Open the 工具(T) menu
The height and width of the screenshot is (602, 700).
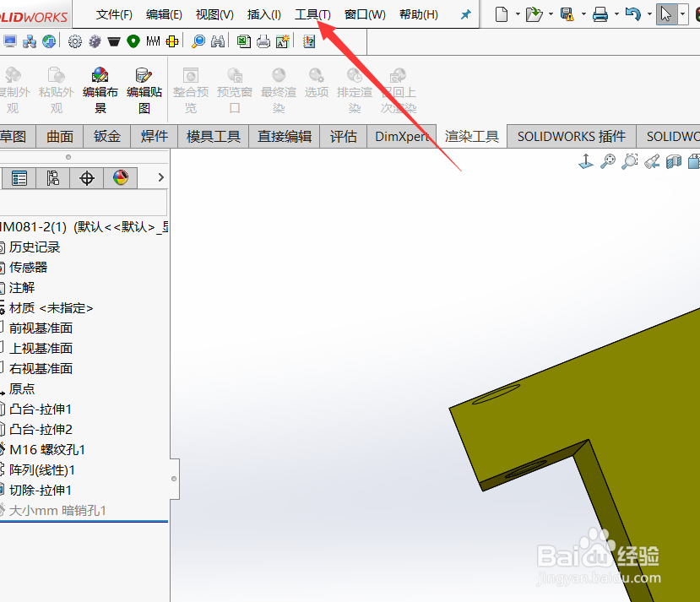(312, 14)
